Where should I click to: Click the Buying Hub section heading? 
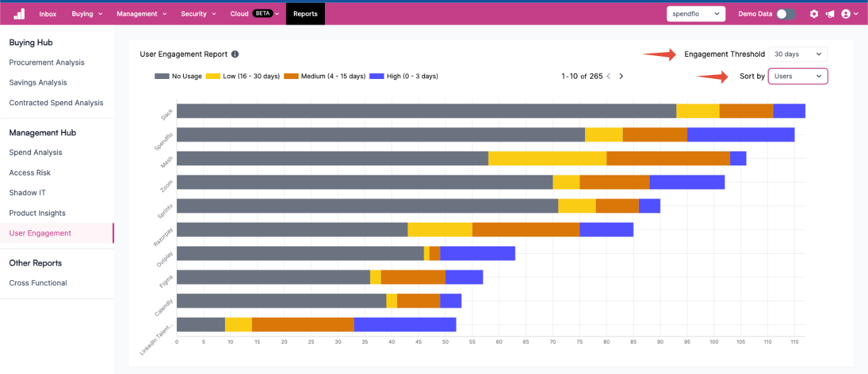pos(31,43)
